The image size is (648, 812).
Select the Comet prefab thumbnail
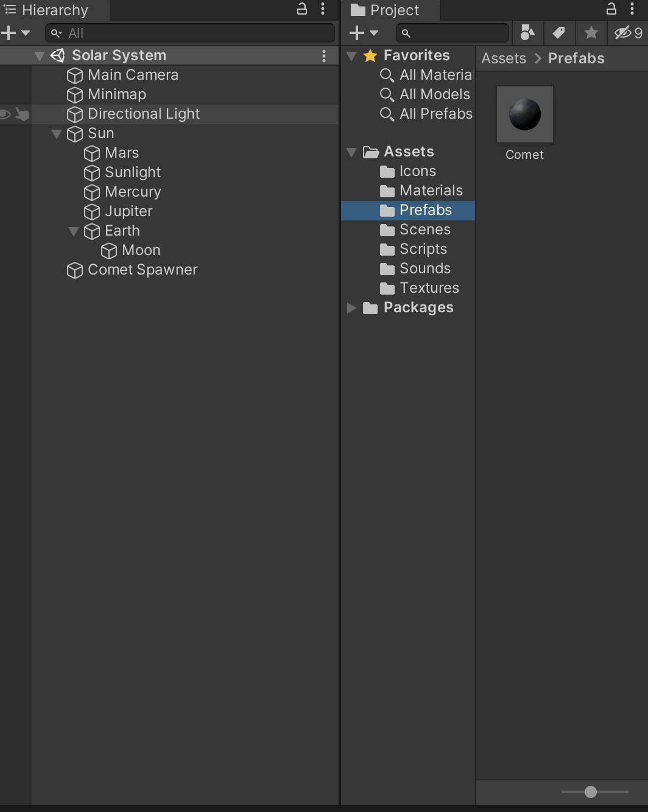click(525, 114)
